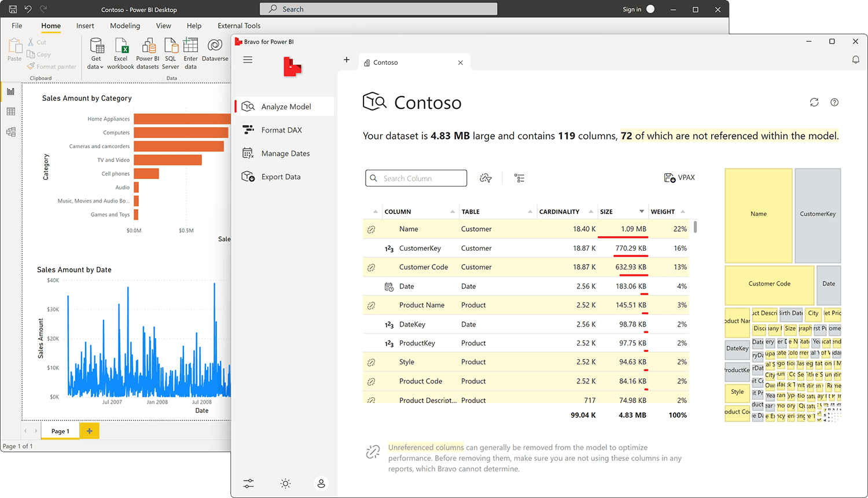The image size is (868, 498).
Task: Click the Name block in treemap
Action: point(758,215)
